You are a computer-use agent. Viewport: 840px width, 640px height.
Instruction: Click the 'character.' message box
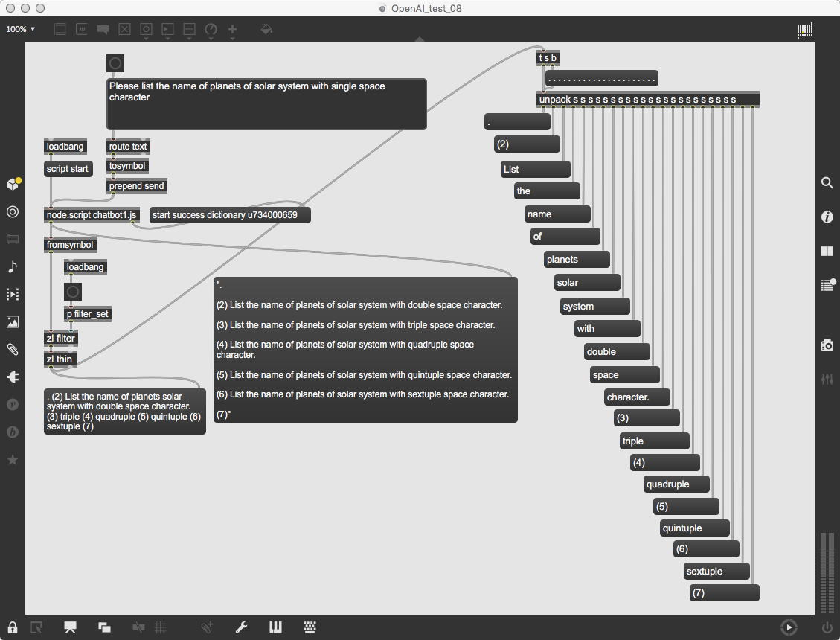[637, 397]
